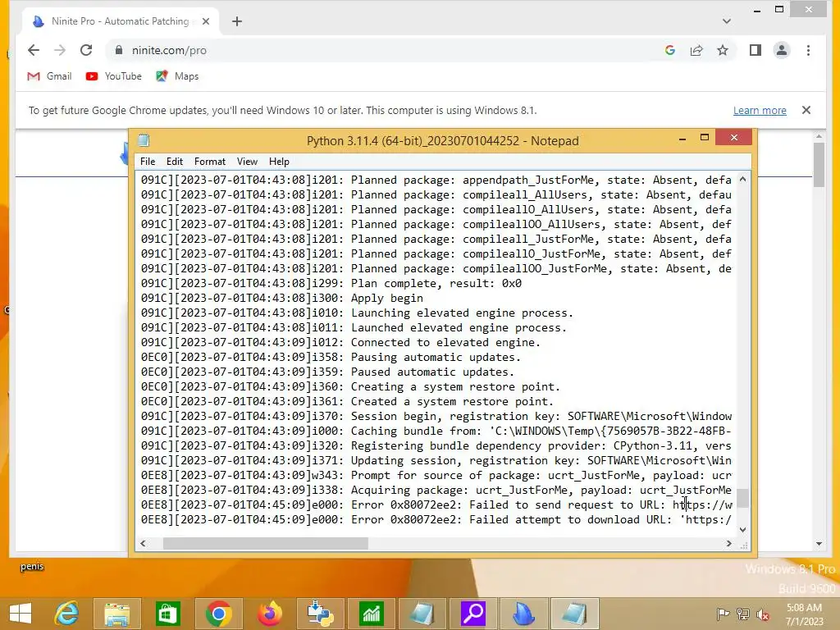Viewport: 840px width, 630px height.
Task: Open Notepad's Format menu
Action: [x=209, y=162]
